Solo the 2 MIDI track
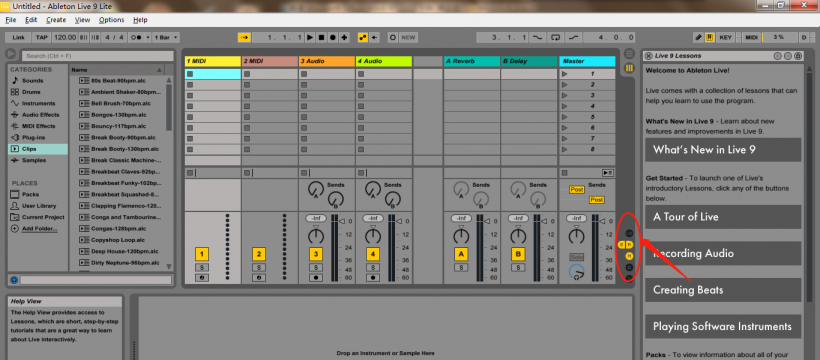820x360 pixels. [259, 267]
